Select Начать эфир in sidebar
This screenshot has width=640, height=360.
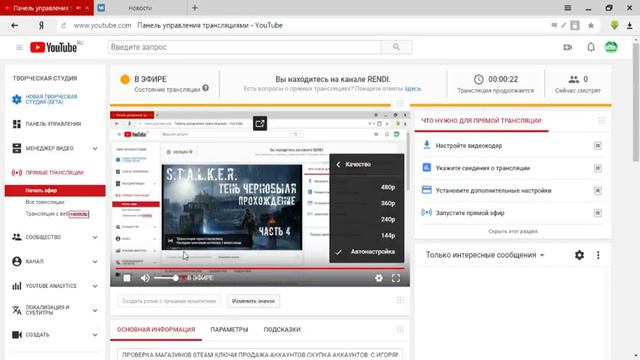point(55,191)
